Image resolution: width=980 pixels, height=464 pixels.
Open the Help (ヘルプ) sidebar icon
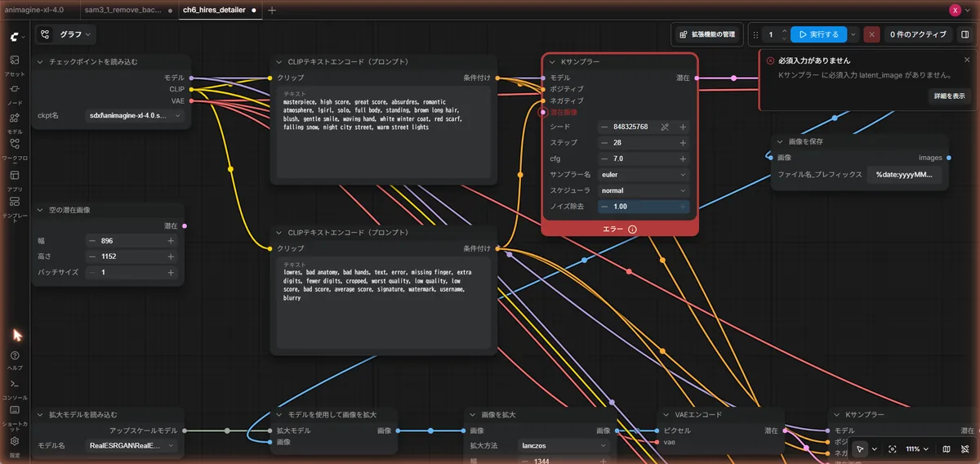tap(14, 359)
